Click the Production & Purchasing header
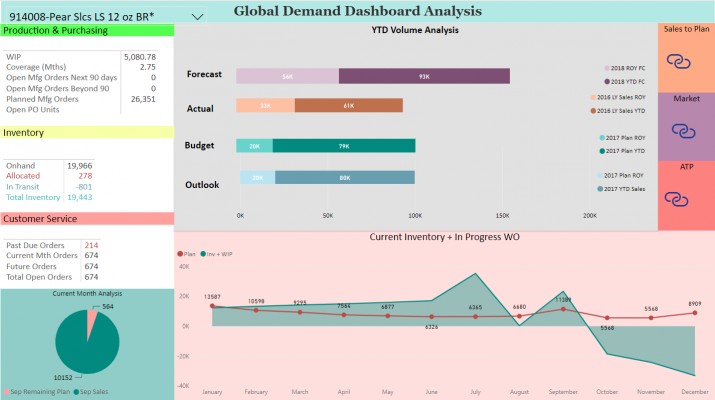This screenshot has height=400, width=715. pos(87,31)
